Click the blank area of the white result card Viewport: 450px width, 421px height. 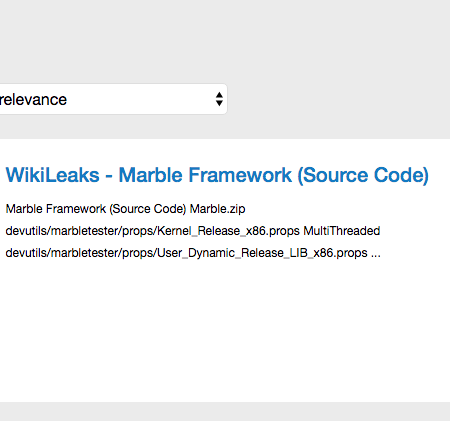click(225, 330)
